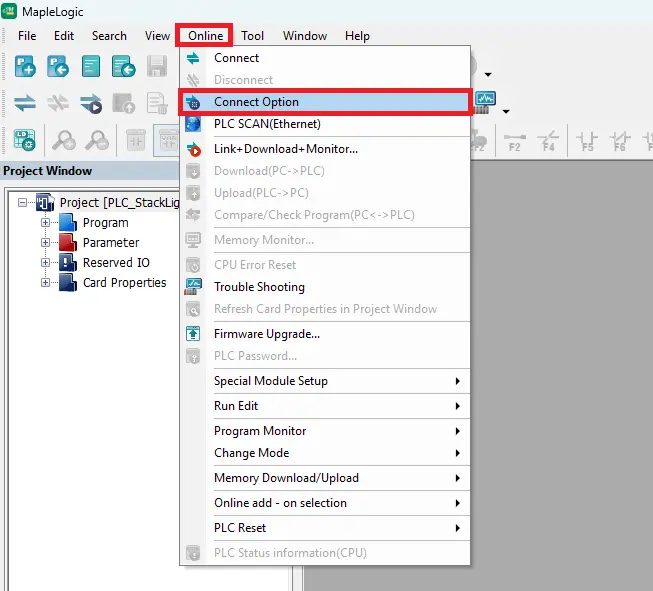Click the Open Program document toolbar icon

124,67
